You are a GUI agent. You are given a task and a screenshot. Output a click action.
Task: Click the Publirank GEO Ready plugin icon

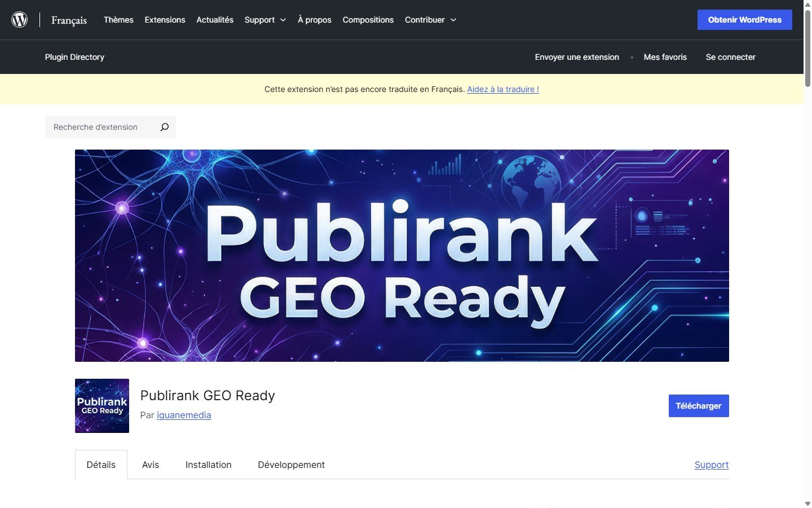pyautogui.click(x=102, y=406)
